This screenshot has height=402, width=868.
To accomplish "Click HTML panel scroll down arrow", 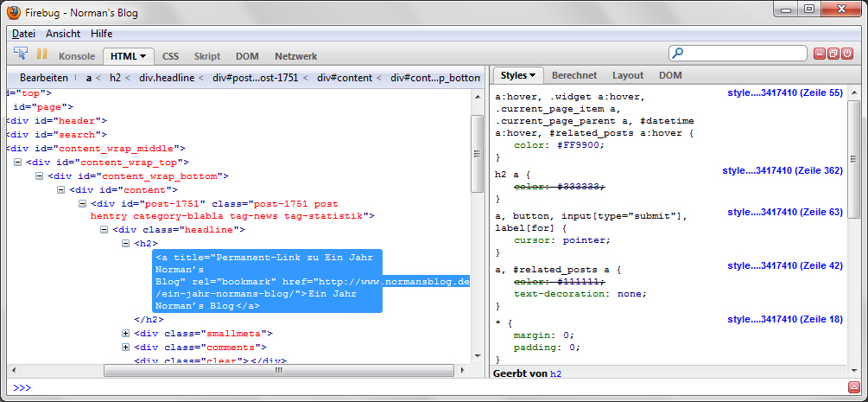I will (477, 355).
